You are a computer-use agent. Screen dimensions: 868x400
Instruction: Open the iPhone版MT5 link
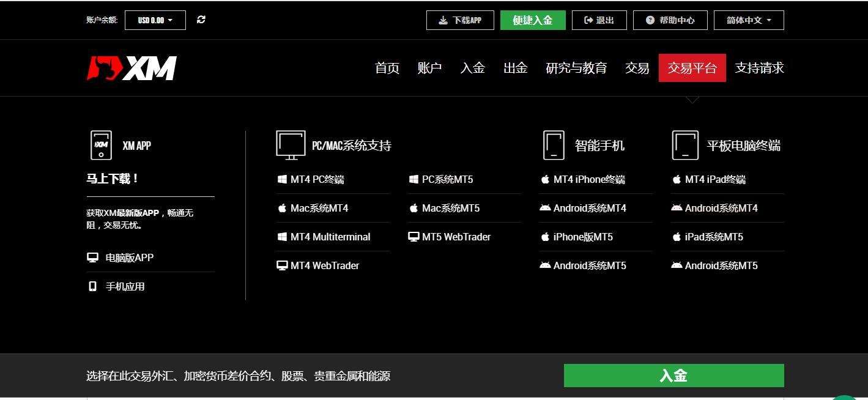pyautogui.click(x=583, y=237)
